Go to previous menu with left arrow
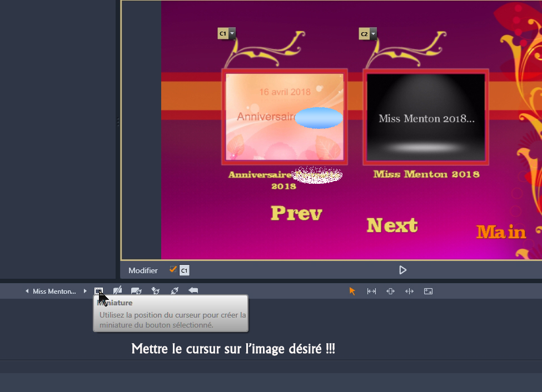 point(27,291)
